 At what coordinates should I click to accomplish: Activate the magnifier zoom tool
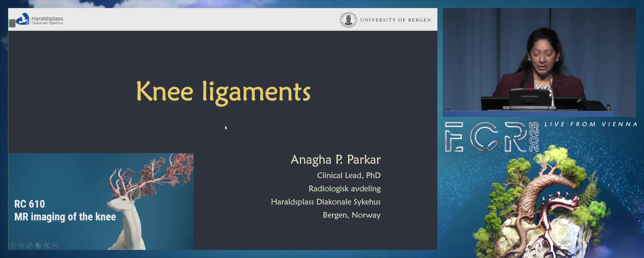[x=47, y=246]
